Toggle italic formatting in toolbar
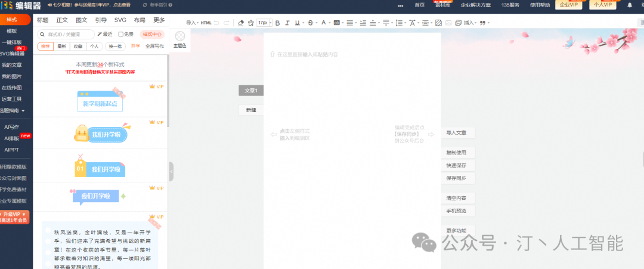Screen dimensions: 644x269 pos(287,23)
